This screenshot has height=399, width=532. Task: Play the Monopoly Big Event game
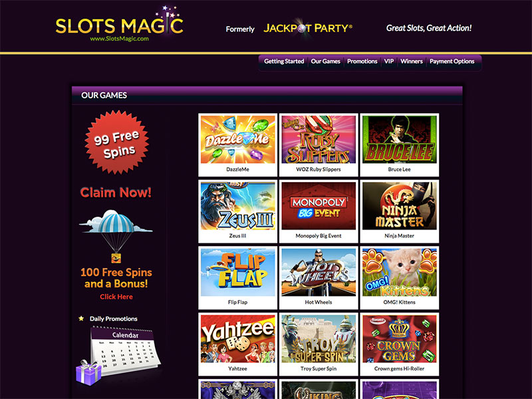pyautogui.click(x=319, y=211)
